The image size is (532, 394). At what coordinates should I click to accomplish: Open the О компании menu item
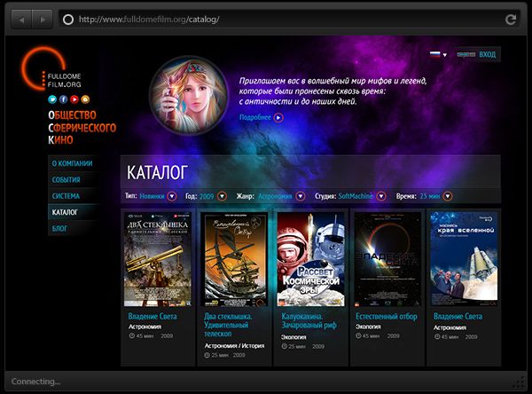[71, 164]
